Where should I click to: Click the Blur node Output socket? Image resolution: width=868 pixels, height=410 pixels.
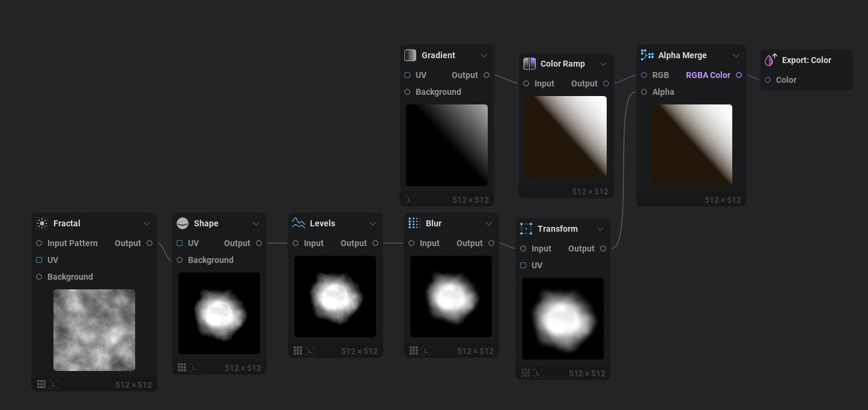(x=491, y=243)
